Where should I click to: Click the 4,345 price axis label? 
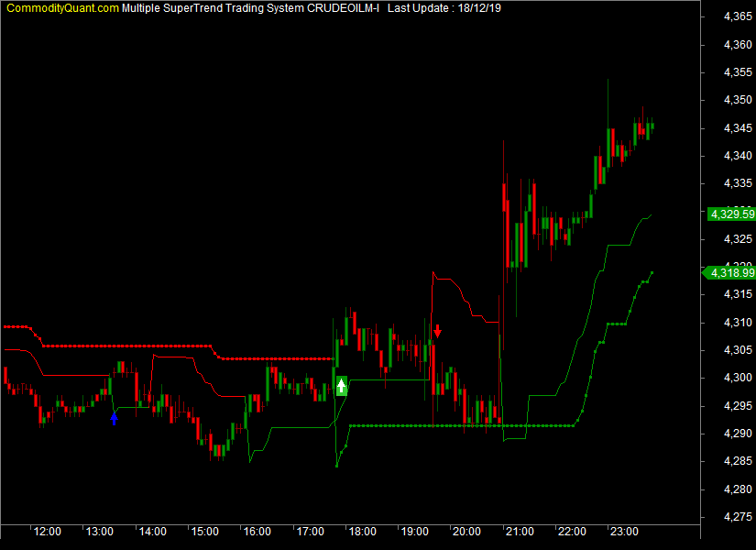(738, 128)
